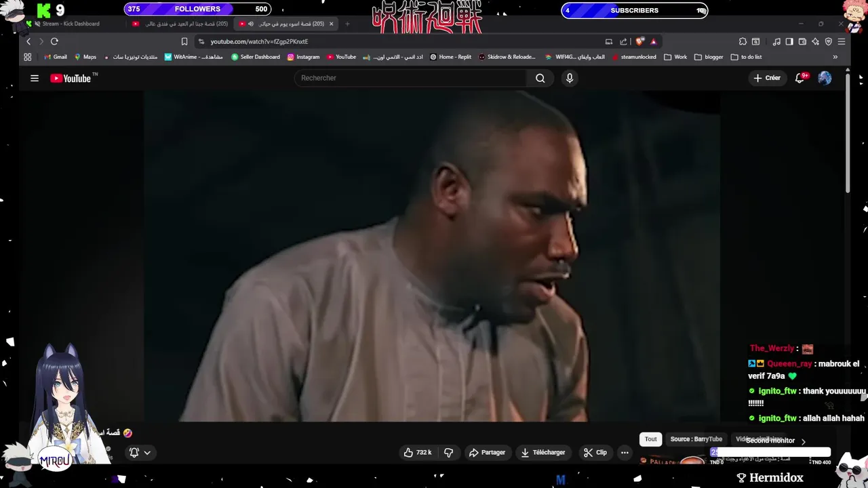Like the video with thumbs up 732 k
Image resolution: width=868 pixels, height=488 pixels.
pyautogui.click(x=418, y=452)
